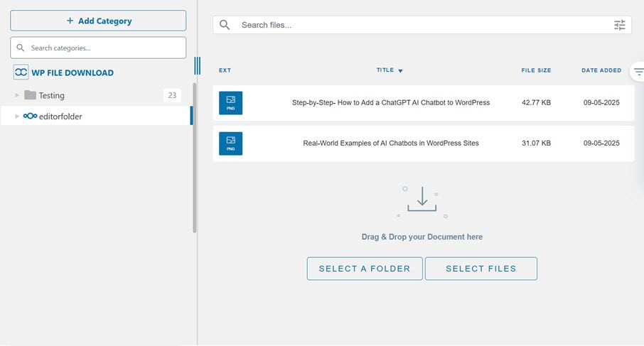Open the column filter icon at right edge
Image resolution: width=644 pixels, height=346 pixels.
click(638, 72)
